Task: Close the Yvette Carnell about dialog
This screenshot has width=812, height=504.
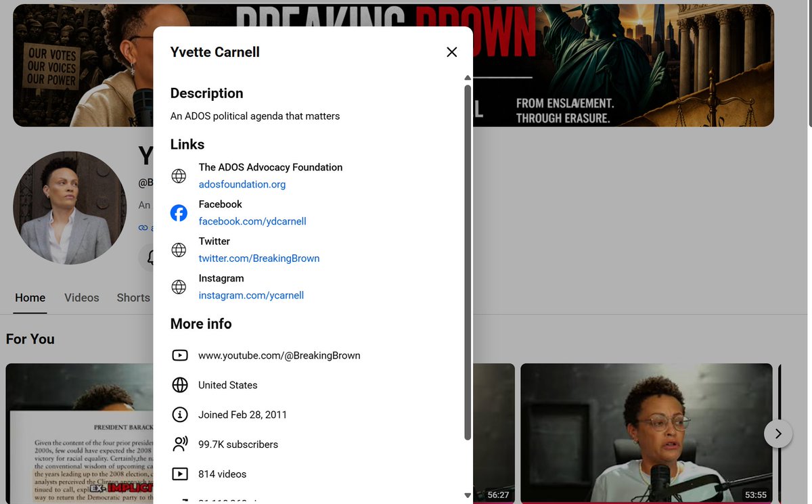Action: coord(452,52)
